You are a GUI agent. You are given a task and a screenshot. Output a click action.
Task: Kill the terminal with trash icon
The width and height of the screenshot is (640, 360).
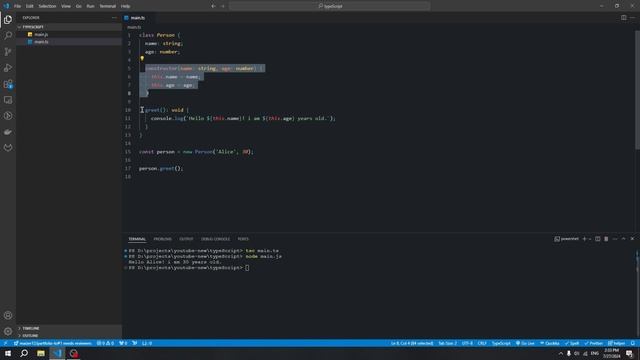[x=606, y=239]
